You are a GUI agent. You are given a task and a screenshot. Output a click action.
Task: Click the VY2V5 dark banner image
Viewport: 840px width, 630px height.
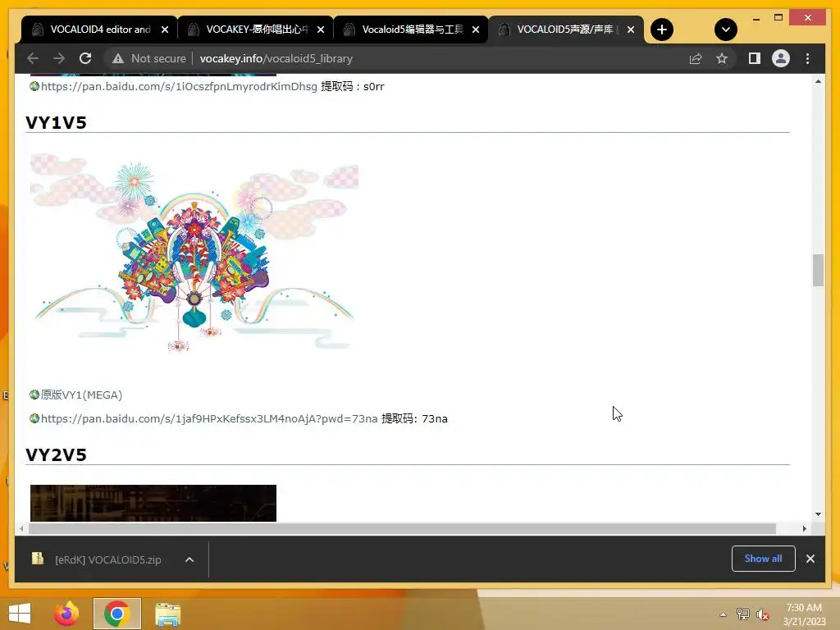click(x=153, y=503)
